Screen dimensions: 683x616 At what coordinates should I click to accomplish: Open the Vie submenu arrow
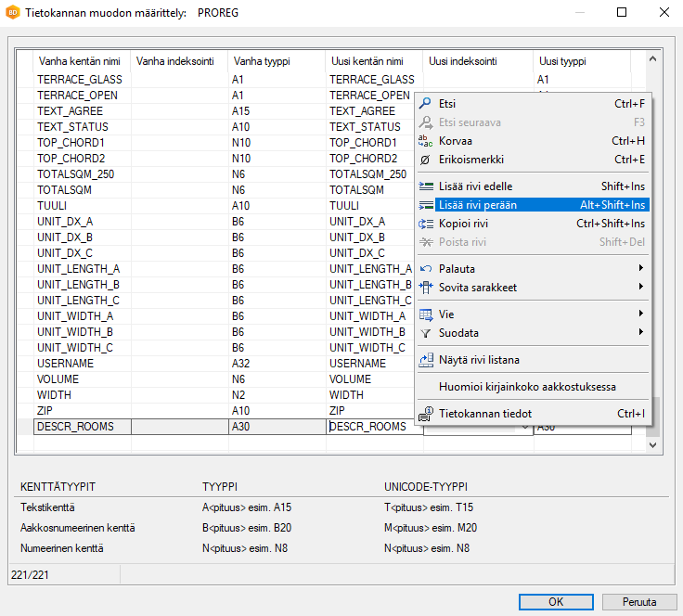click(x=641, y=314)
